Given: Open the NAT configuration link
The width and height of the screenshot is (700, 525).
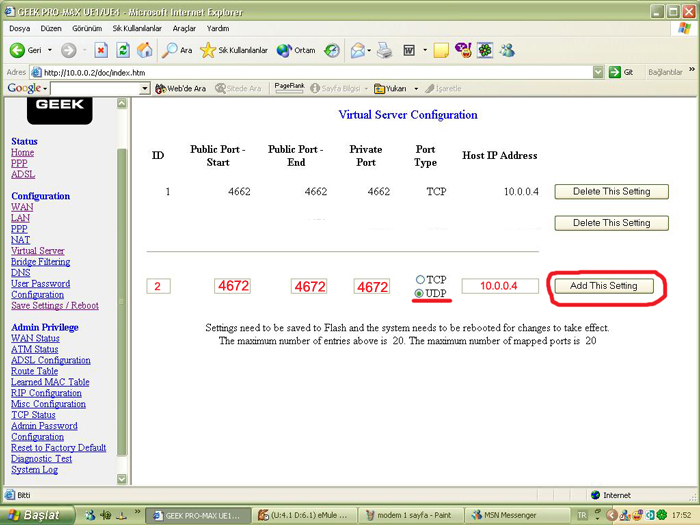Looking at the screenshot, I should click(21, 240).
